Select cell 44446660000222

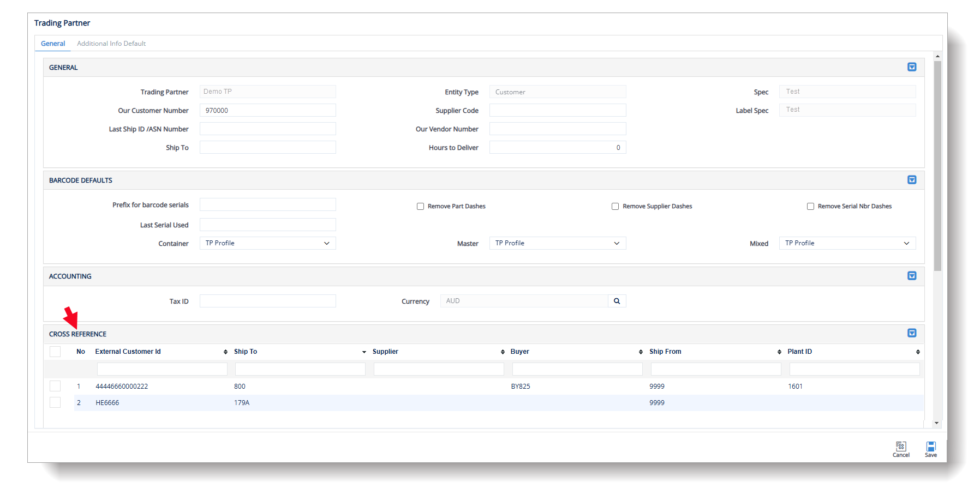[122, 386]
